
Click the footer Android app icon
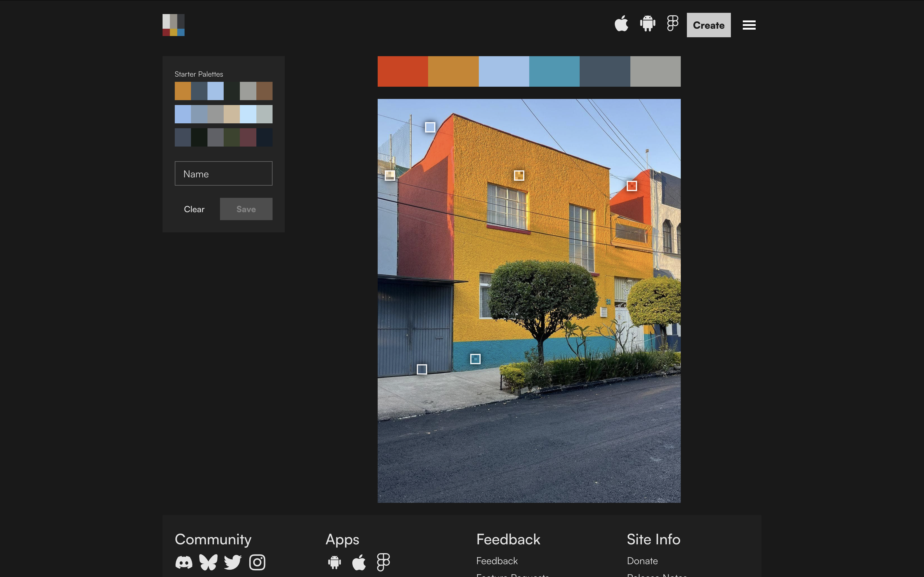pyautogui.click(x=335, y=562)
